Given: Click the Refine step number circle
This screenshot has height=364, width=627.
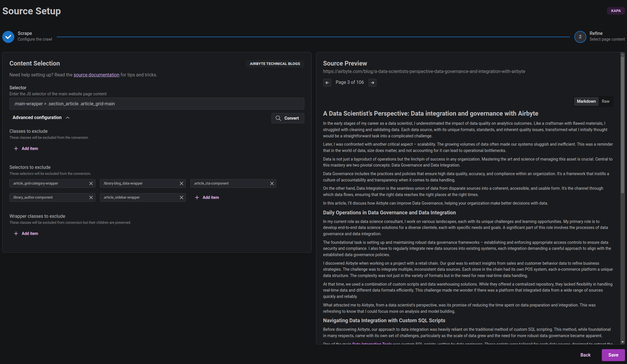Looking at the screenshot, I should coord(580,37).
